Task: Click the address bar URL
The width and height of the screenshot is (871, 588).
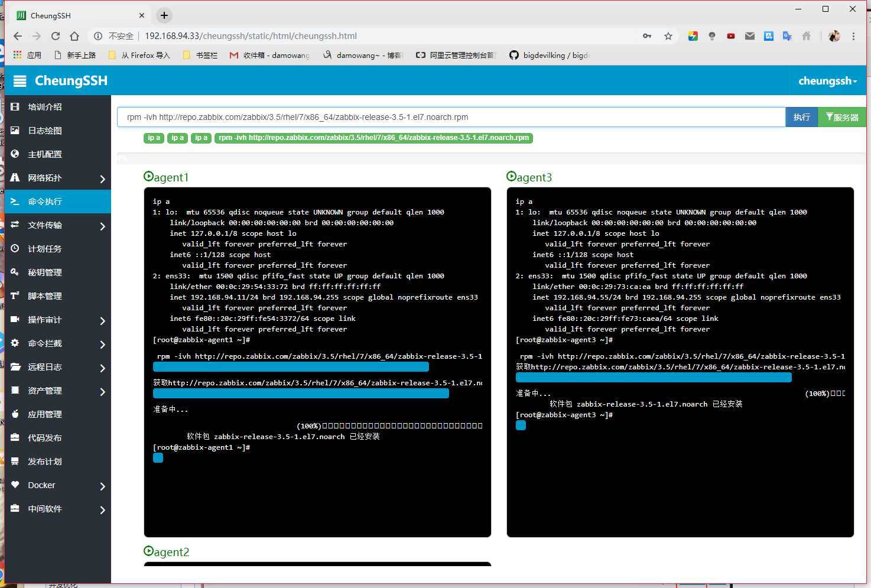Action: point(251,36)
